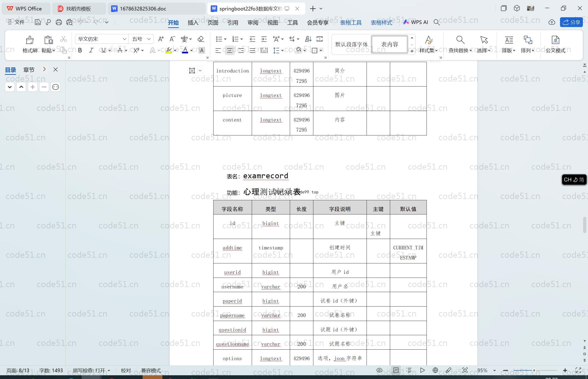Click the search icon beside WPS AI
The height and width of the screenshot is (379, 588).
click(x=437, y=22)
